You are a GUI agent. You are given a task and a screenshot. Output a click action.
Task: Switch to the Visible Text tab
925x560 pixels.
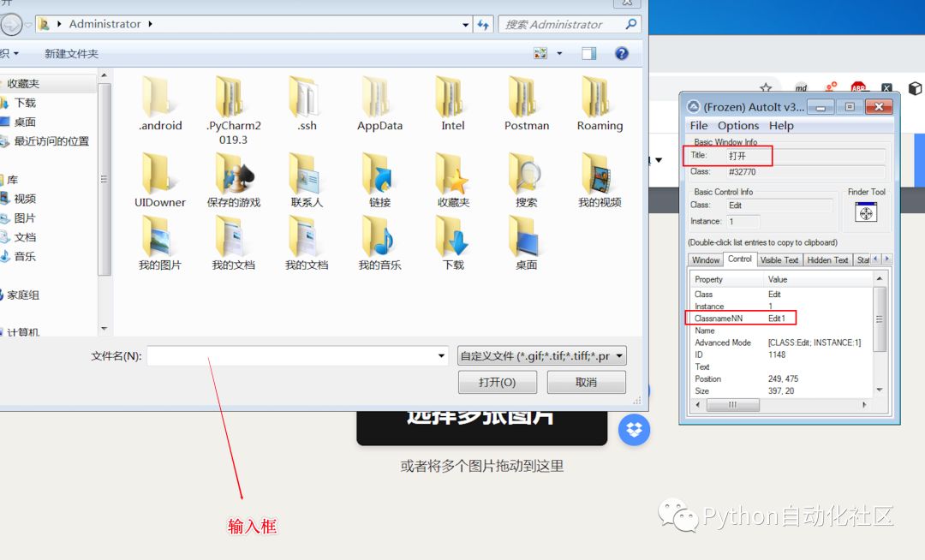(x=779, y=260)
